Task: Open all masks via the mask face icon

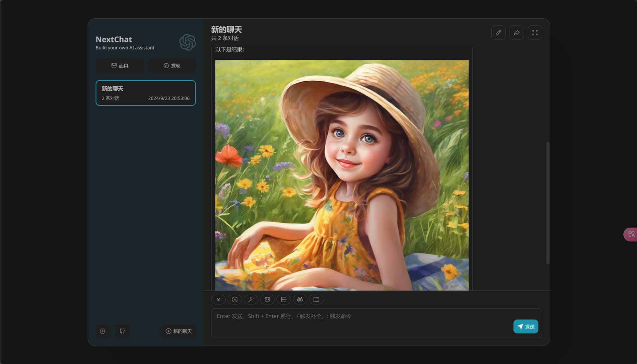Action: pos(267,300)
